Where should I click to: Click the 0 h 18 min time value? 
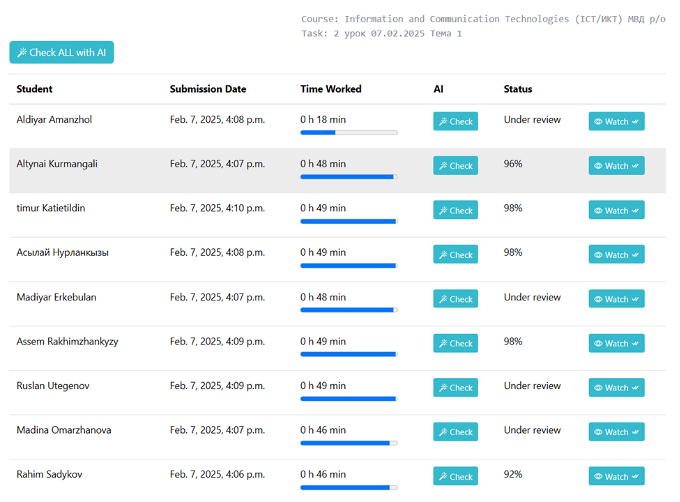(323, 120)
